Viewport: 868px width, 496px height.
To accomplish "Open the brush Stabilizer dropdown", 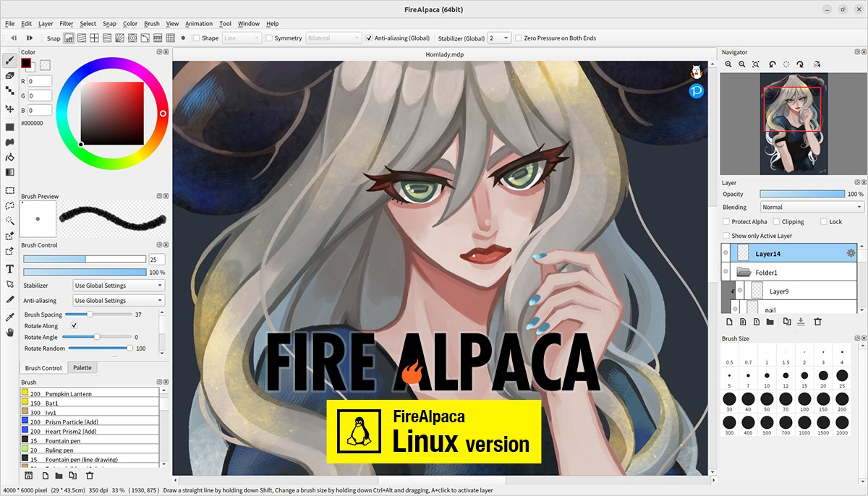I will pos(119,286).
